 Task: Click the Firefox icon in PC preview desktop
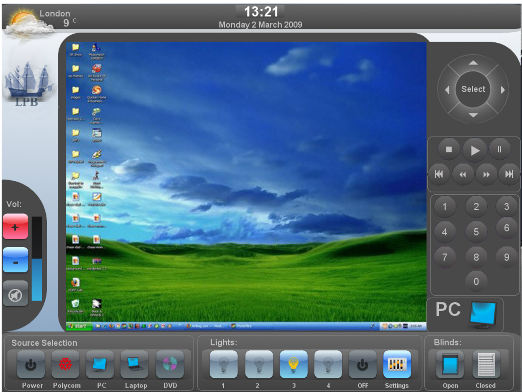coord(75,284)
